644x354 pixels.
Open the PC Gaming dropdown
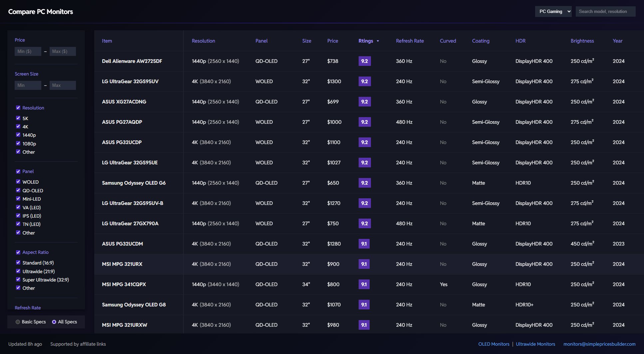click(x=553, y=12)
